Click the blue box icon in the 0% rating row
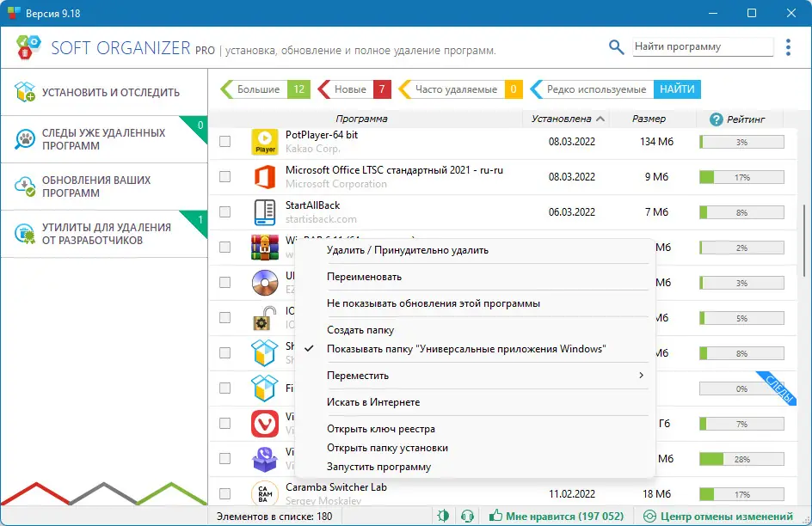This screenshot has width=812, height=526. [265, 388]
